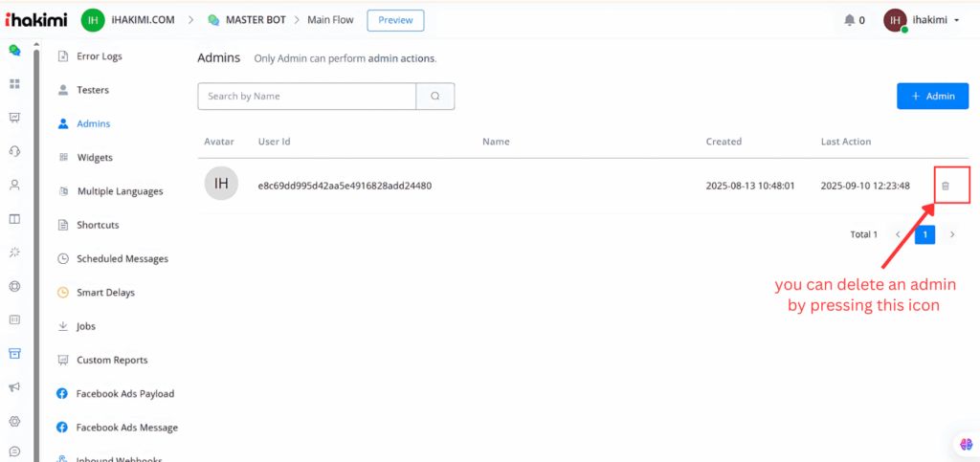Click the brain assistant icon at bottom right
This screenshot has height=462, width=980.
click(964, 444)
